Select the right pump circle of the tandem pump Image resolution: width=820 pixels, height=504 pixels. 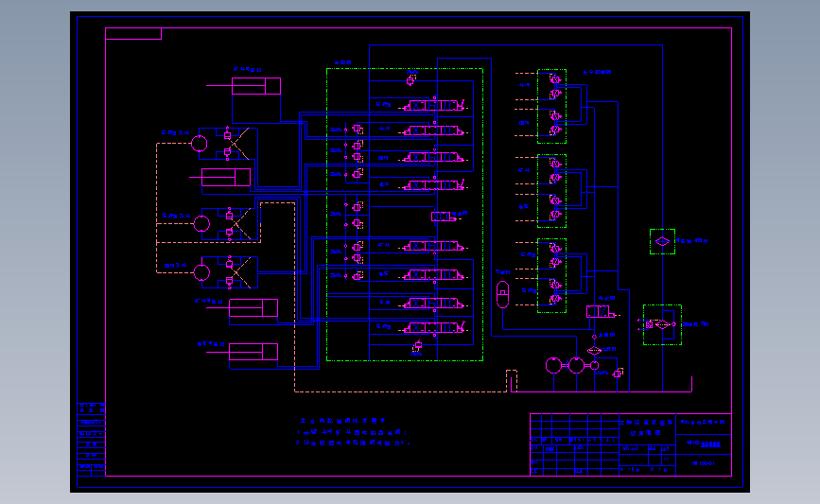pos(576,365)
